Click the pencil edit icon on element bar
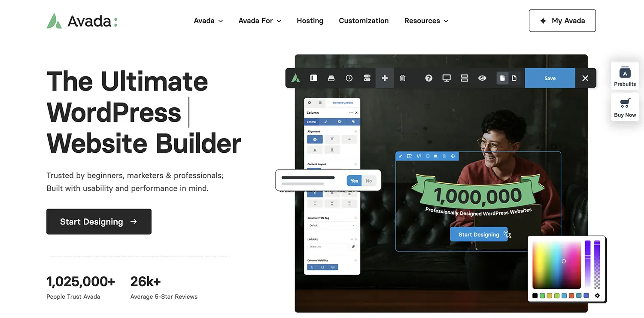The width and height of the screenshot is (644, 318). 401,156
